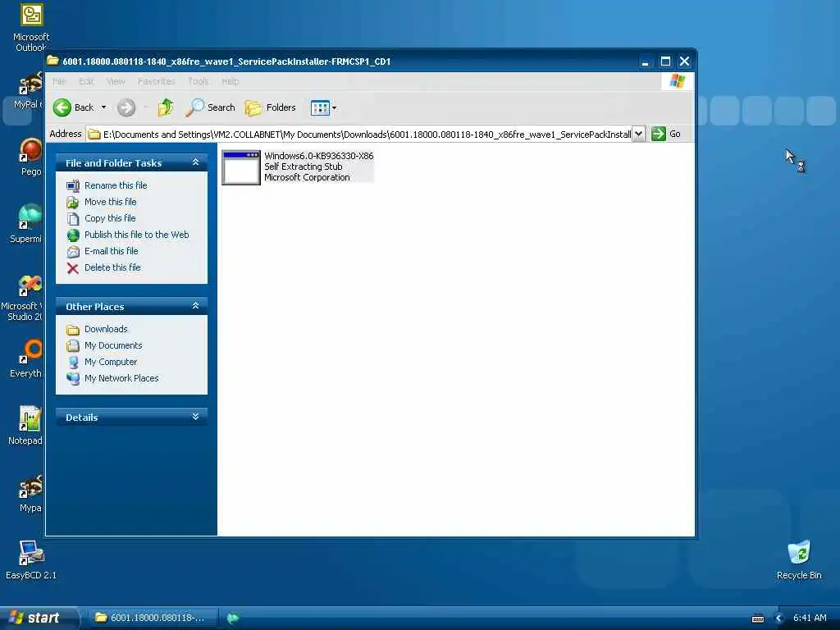
Task: Click the green Back arrow button
Action: pyautogui.click(x=62, y=107)
